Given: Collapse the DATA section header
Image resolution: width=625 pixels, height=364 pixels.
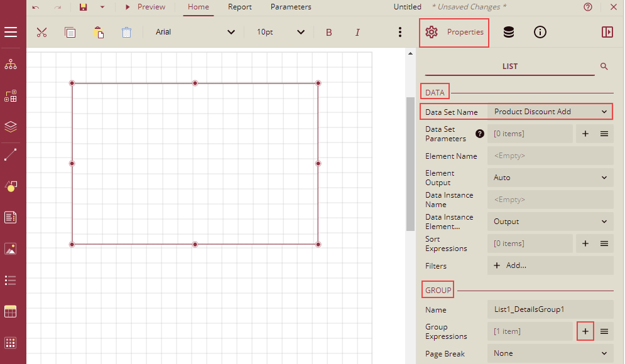Looking at the screenshot, I should pos(435,93).
